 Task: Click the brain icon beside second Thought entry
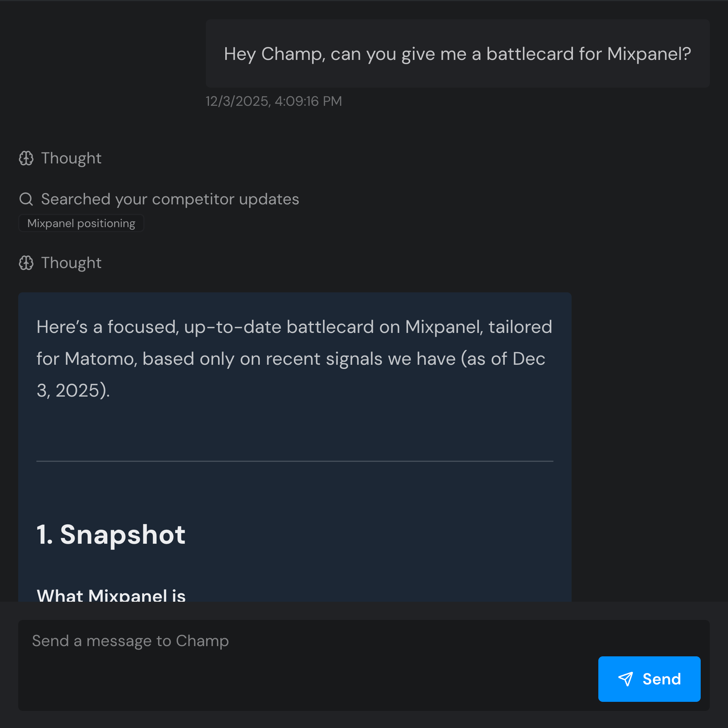26,263
